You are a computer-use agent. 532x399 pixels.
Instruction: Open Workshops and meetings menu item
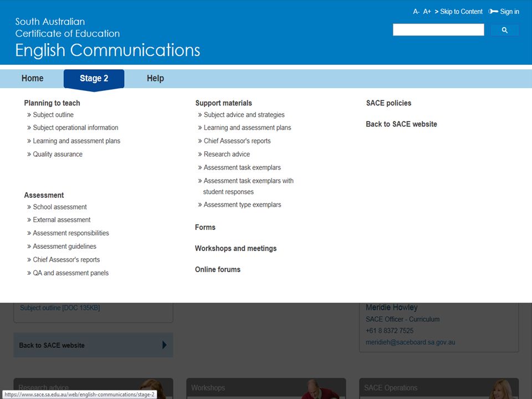click(x=236, y=248)
